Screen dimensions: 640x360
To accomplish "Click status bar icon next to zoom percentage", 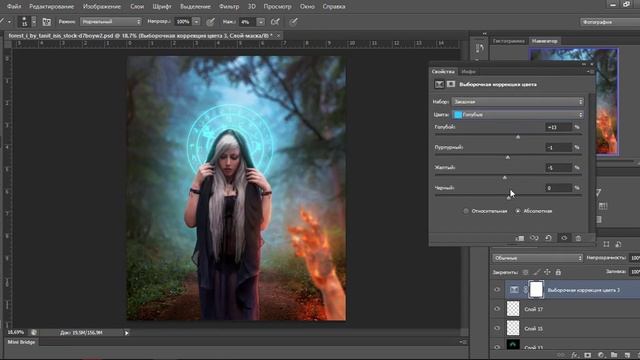I will pos(34,333).
